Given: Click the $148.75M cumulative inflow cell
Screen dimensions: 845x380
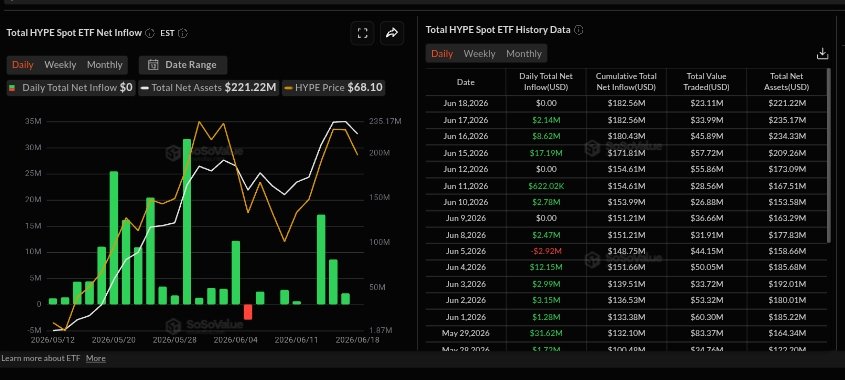Looking at the screenshot, I should (626, 251).
